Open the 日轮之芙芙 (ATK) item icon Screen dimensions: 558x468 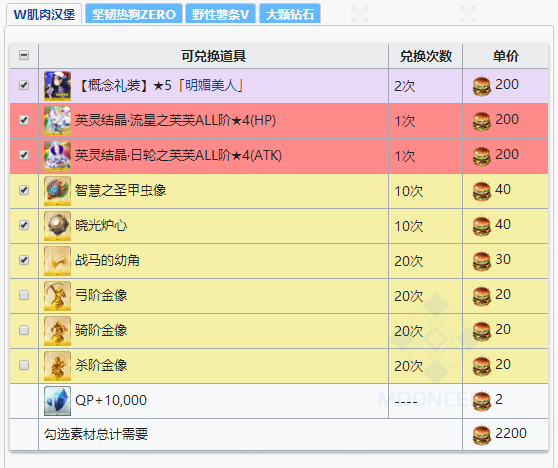coord(57,156)
